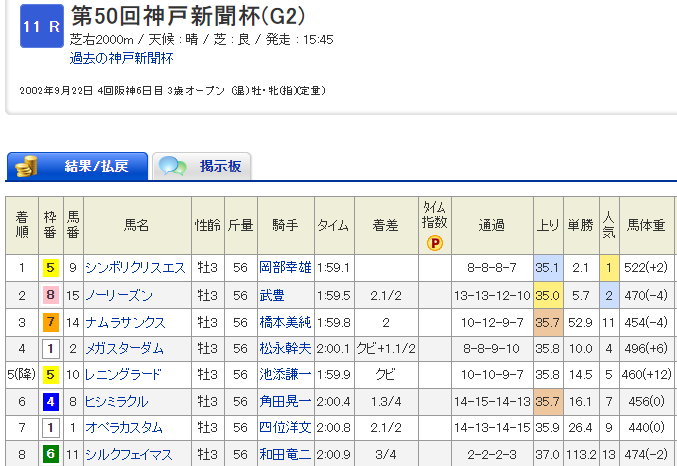Click blue frame 4 in ヒシミラクル row
The height and width of the screenshot is (466, 677).
point(51,402)
